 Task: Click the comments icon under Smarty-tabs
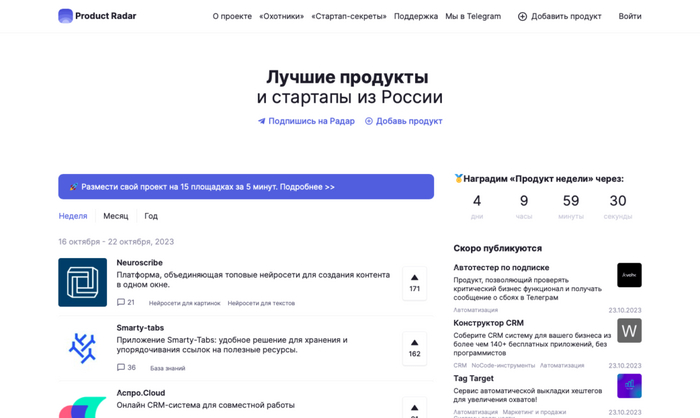click(x=121, y=368)
